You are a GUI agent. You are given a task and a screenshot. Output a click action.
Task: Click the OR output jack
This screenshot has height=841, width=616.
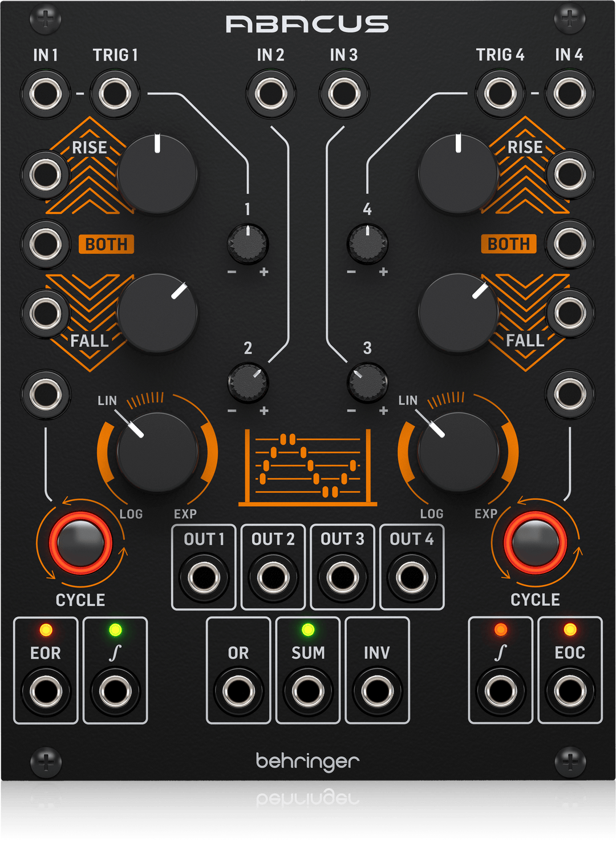[238, 691]
